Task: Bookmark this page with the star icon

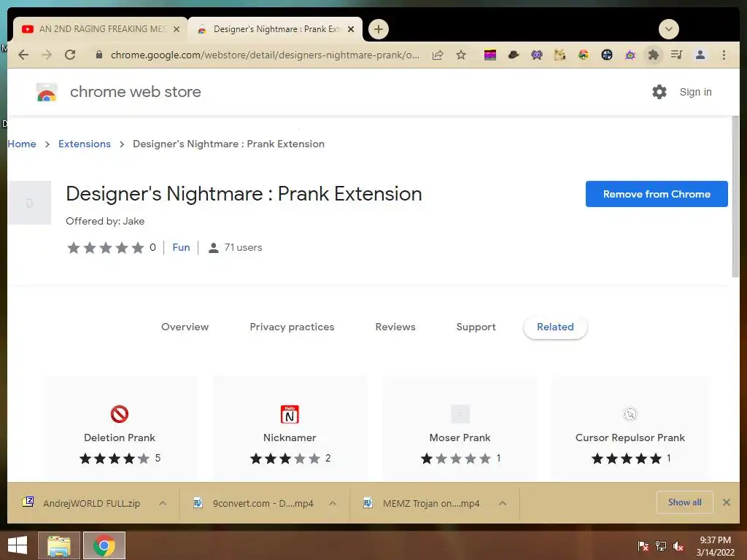Action: coord(461,55)
